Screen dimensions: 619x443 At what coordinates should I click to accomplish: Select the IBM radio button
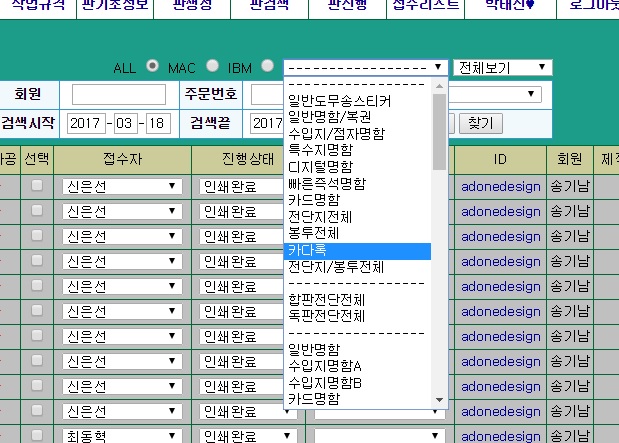[267, 67]
